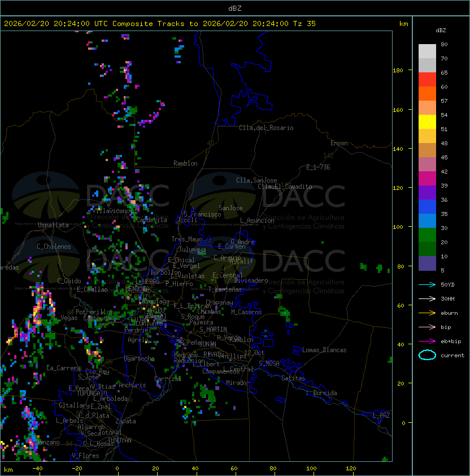Click the cyan 'current' ellipse legend icon
Image resolution: width=470 pixels, height=476 pixels.
coord(427,355)
